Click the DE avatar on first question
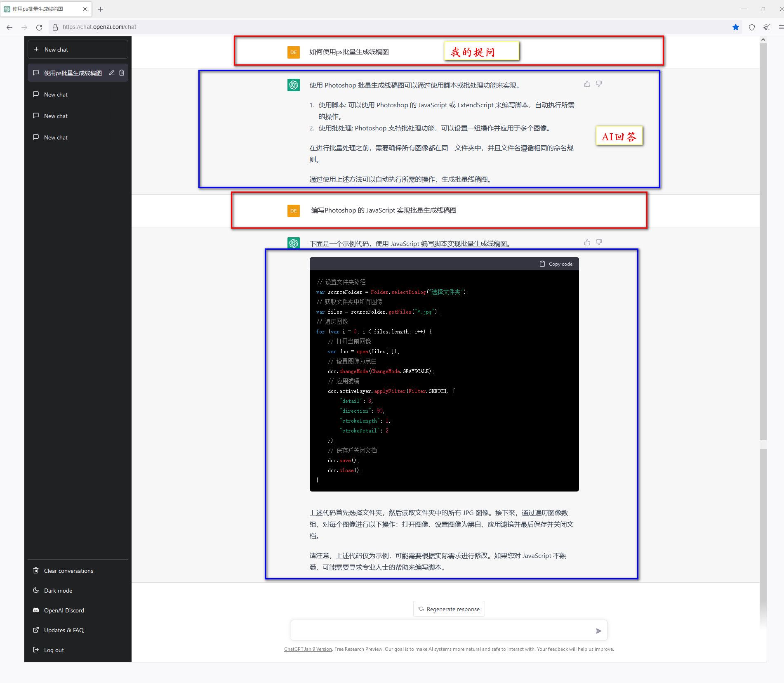Image resolution: width=784 pixels, height=683 pixels. pyautogui.click(x=293, y=52)
